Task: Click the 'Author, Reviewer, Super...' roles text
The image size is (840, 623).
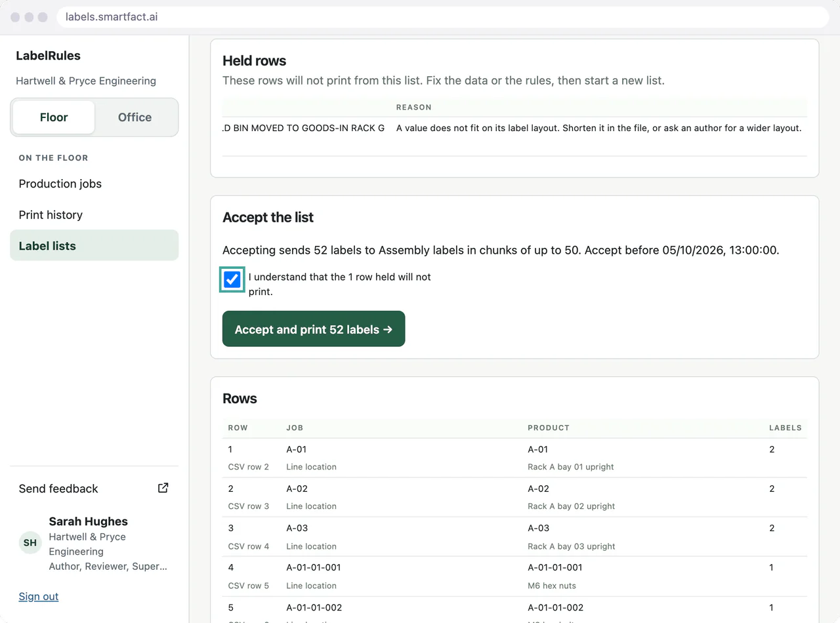Action: tap(108, 566)
